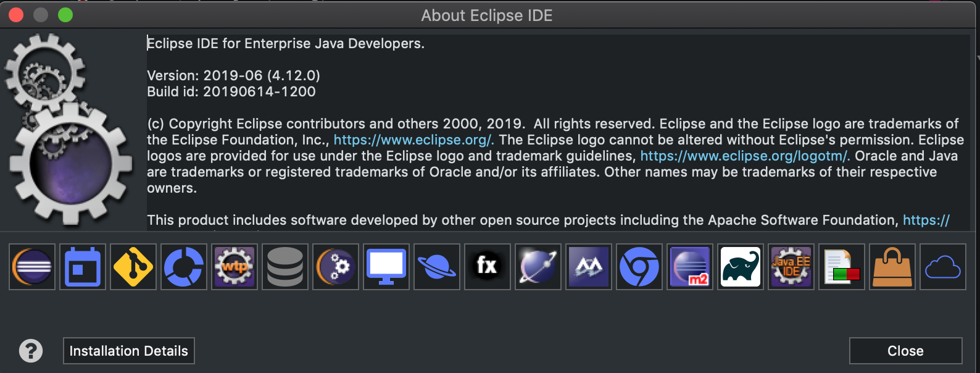980x373 pixels.
Task: Click the Marketplace shopping bag icon
Action: pos(892,267)
